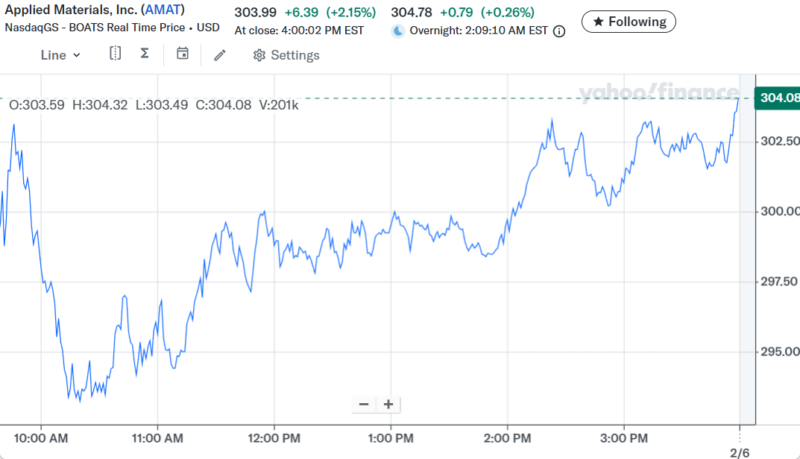This screenshot has height=459, width=800.
Task: Open the Line chart type dropdown
Action: [60, 55]
